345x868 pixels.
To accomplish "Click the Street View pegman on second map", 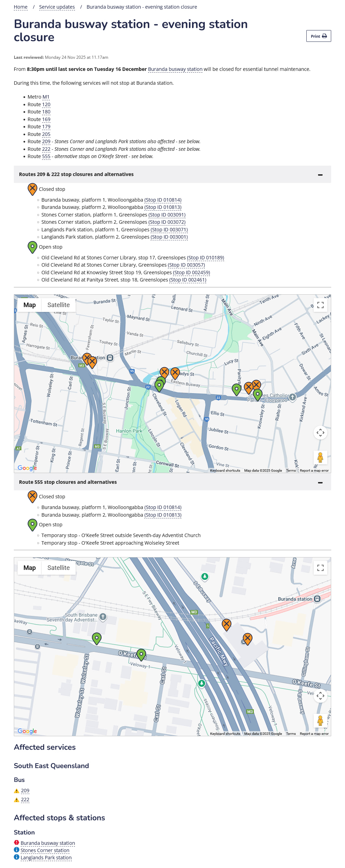I will (x=320, y=720).
